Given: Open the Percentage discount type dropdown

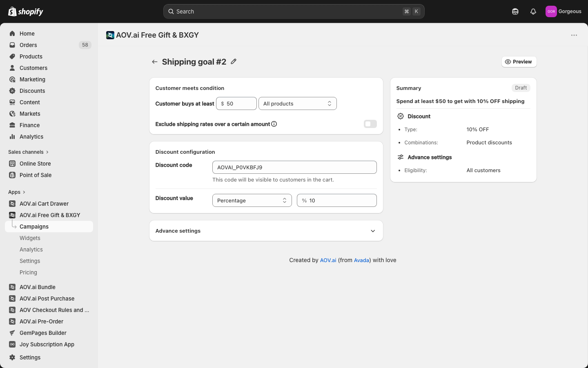Looking at the screenshot, I should 252,200.
